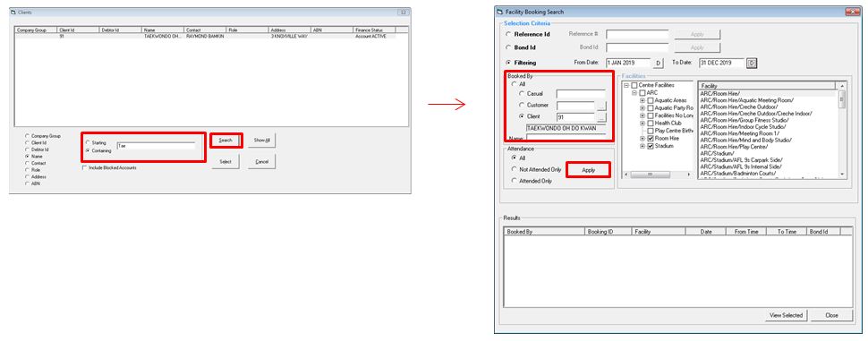Collapse the ARC tree node

[x=634, y=93]
